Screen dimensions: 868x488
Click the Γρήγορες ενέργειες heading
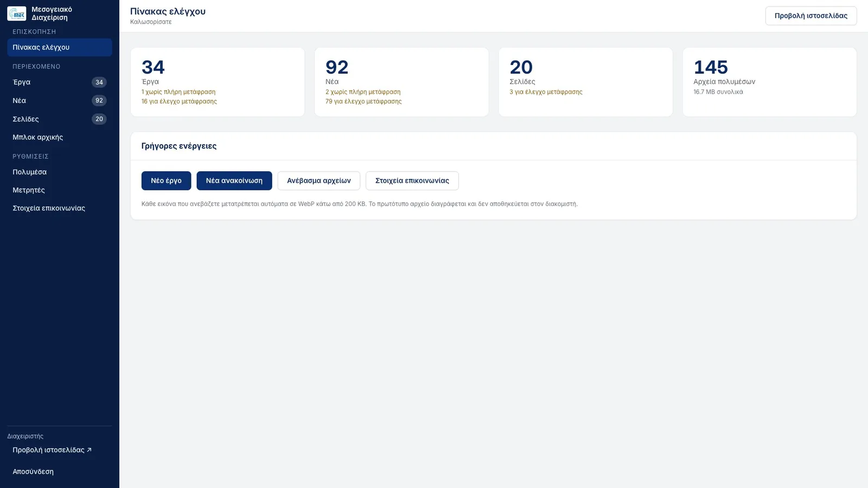coord(179,146)
